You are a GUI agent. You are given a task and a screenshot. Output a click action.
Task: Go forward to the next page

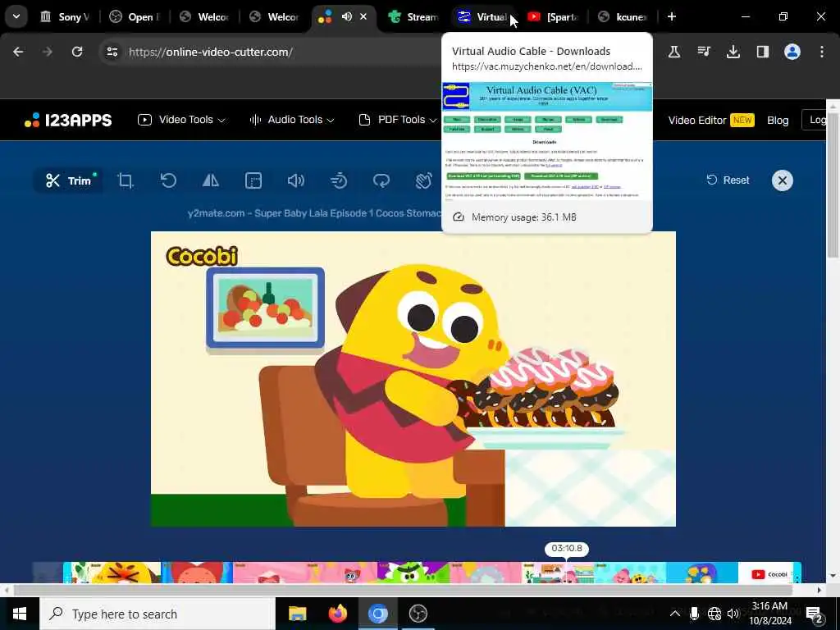pyautogui.click(x=48, y=52)
